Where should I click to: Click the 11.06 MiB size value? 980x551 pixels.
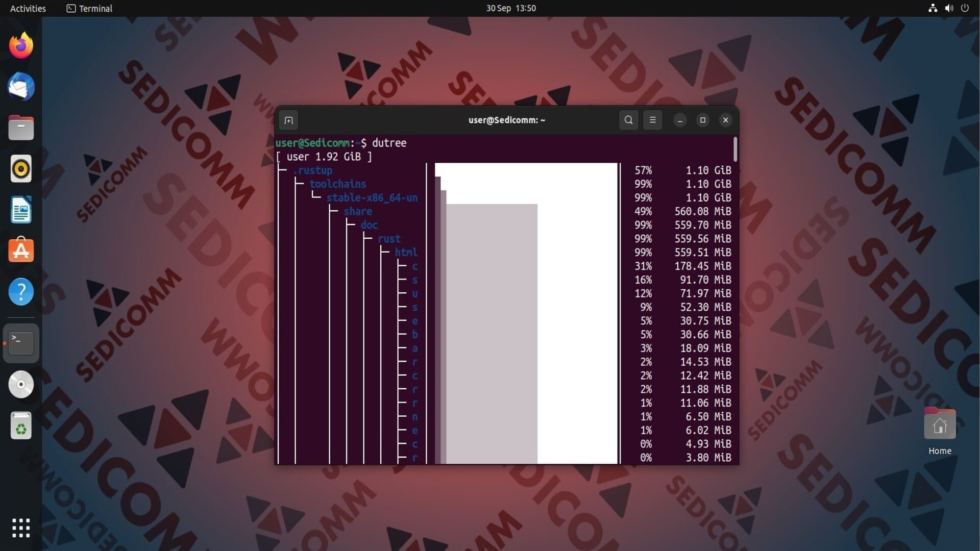click(705, 403)
